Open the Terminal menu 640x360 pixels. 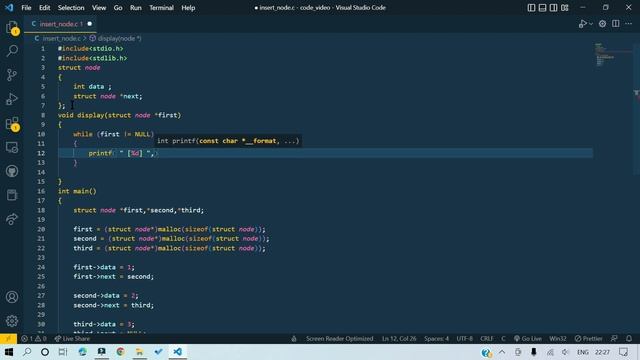coord(161,8)
